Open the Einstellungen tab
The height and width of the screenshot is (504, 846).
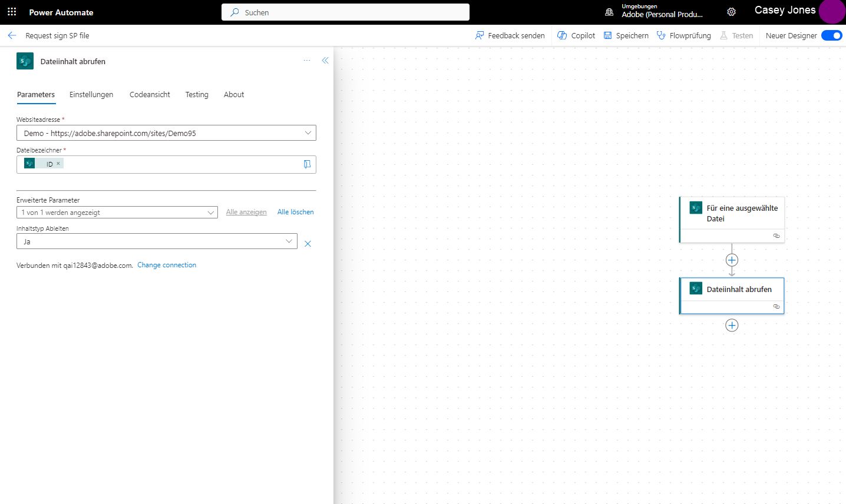coord(91,94)
